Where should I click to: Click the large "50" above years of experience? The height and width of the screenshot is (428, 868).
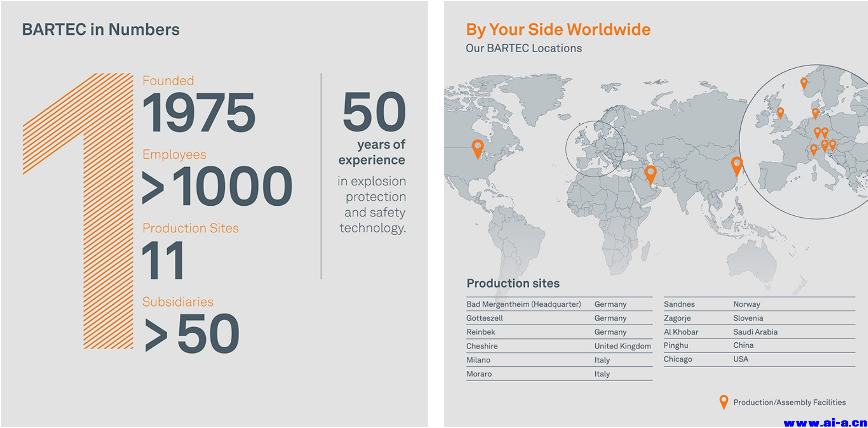374,111
